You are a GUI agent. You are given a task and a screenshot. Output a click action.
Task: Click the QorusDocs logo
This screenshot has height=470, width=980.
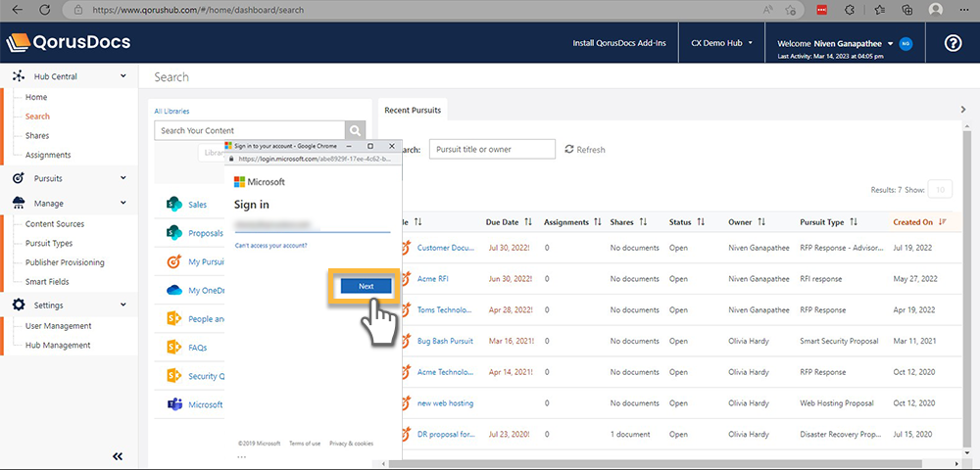tap(69, 42)
